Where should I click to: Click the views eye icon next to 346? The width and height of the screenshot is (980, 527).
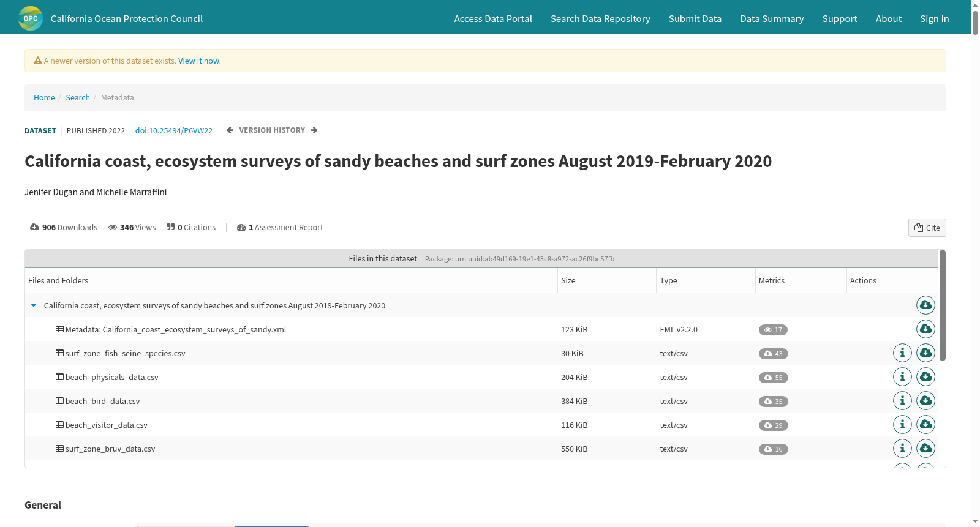113,227
